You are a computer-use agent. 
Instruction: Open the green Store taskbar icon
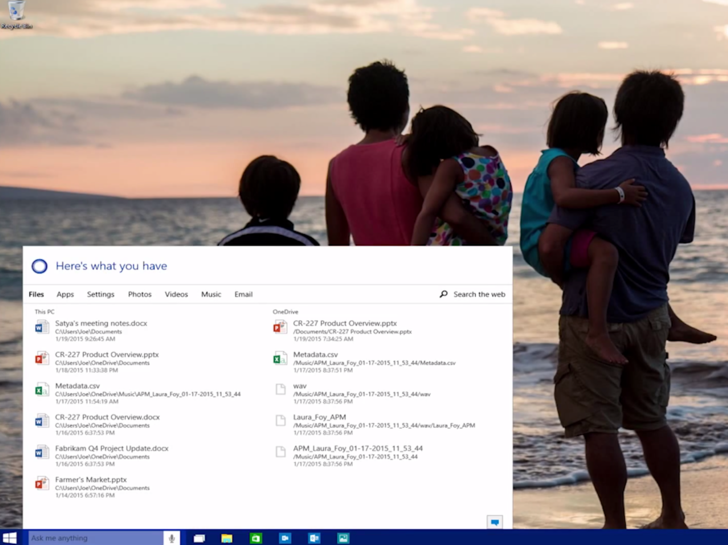click(x=256, y=538)
